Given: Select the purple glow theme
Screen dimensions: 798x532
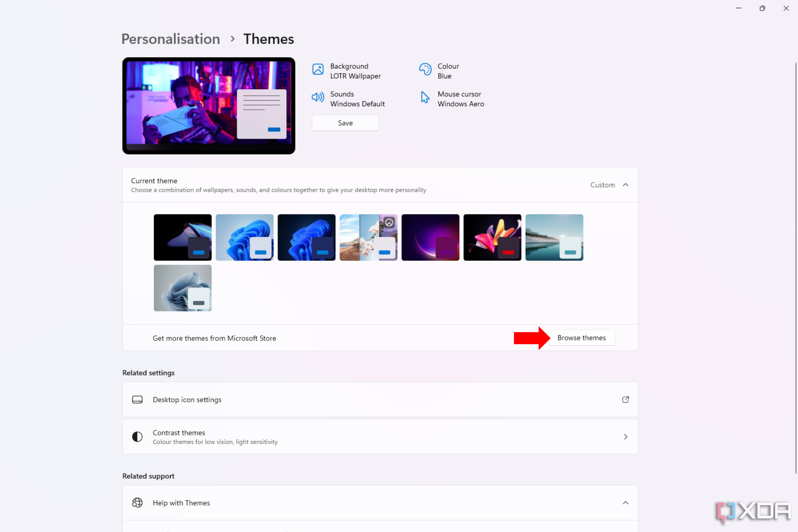Looking at the screenshot, I should 430,238.
